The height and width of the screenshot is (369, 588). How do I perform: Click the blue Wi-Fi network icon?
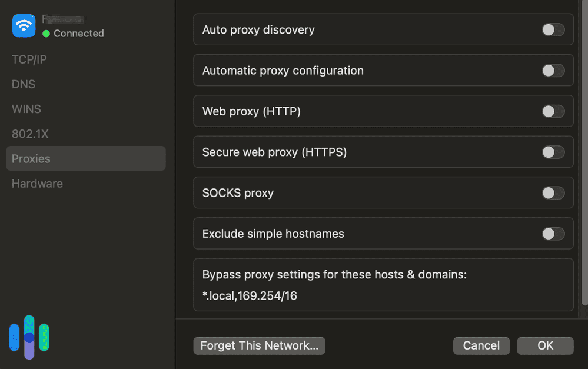[24, 26]
